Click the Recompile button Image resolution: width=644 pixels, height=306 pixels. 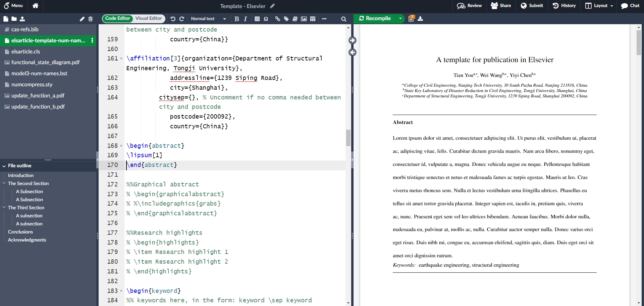coord(375,18)
